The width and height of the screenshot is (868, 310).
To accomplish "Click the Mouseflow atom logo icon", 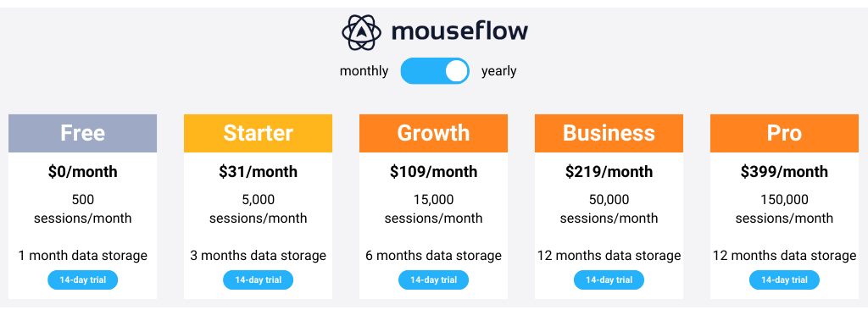I will pyautogui.click(x=361, y=32).
